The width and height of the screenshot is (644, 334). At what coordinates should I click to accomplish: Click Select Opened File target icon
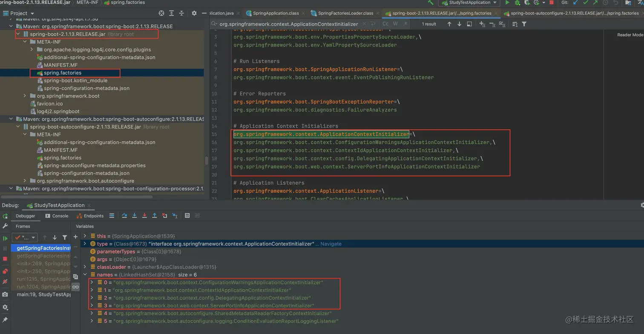point(161,13)
